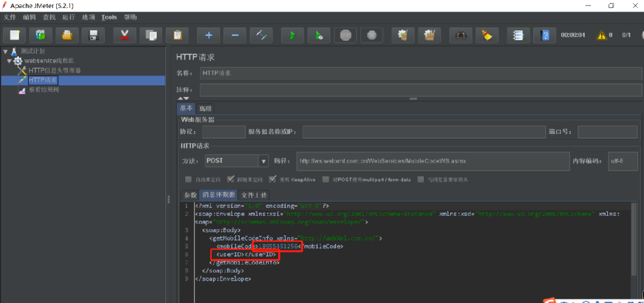Open the Tools menu

[x=109, y=17]
